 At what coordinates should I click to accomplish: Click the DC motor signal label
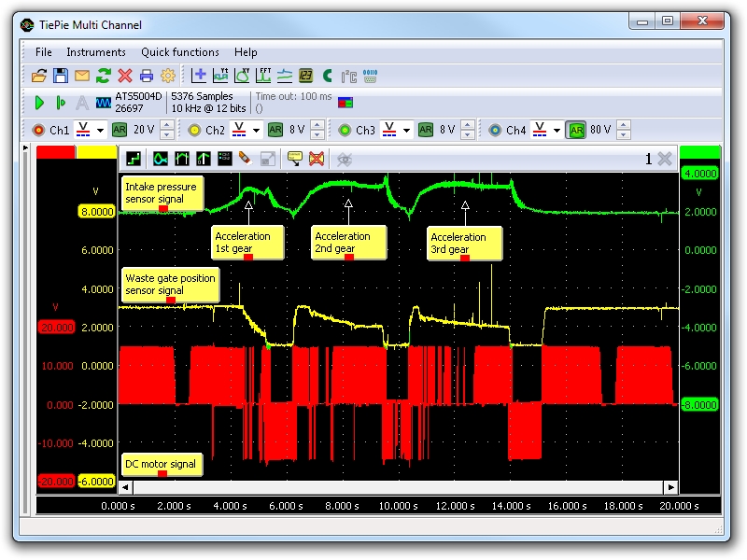tap(162, 464)
